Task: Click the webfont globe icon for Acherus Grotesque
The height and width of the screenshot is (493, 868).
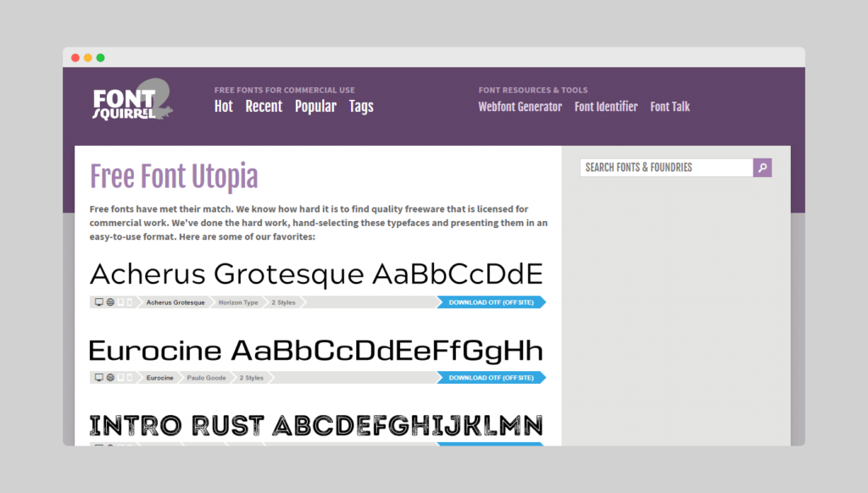Action: pyautogui.click(x=110, y=302)
